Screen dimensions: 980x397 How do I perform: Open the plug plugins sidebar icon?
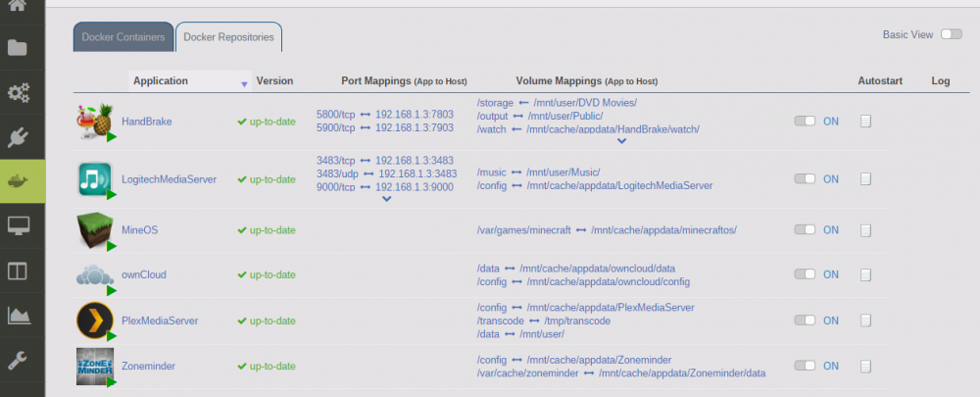(x=18, y=137)
